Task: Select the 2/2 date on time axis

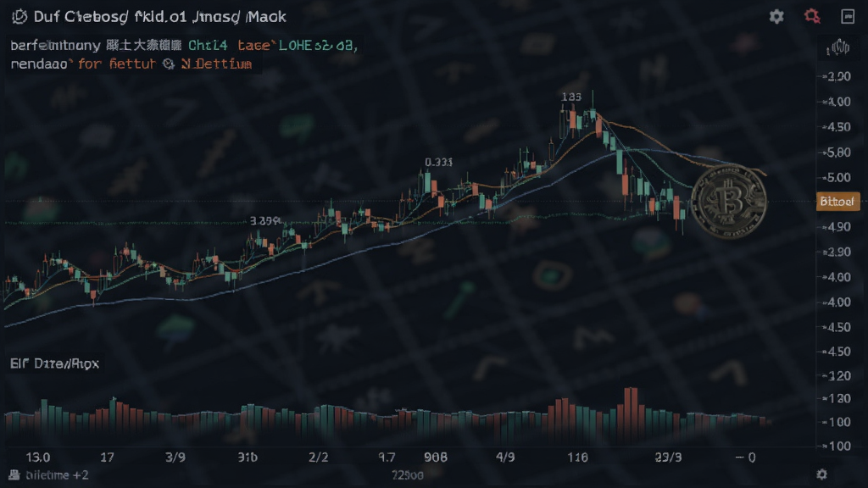Action: pyautogui.click(x=319, y=457)
